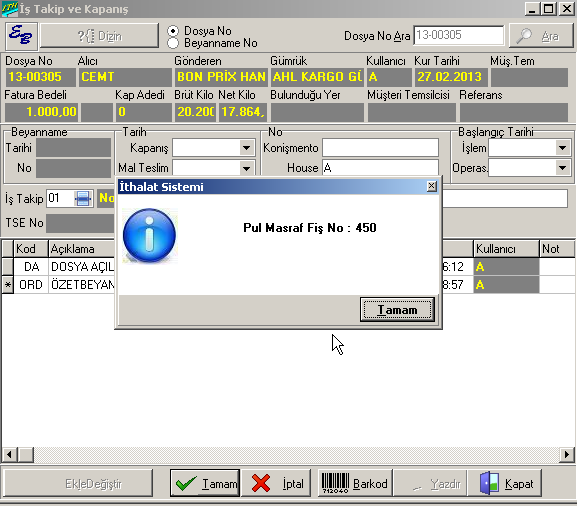
Task: Open the Mal Teslim date dropdown
Action: 246,168
